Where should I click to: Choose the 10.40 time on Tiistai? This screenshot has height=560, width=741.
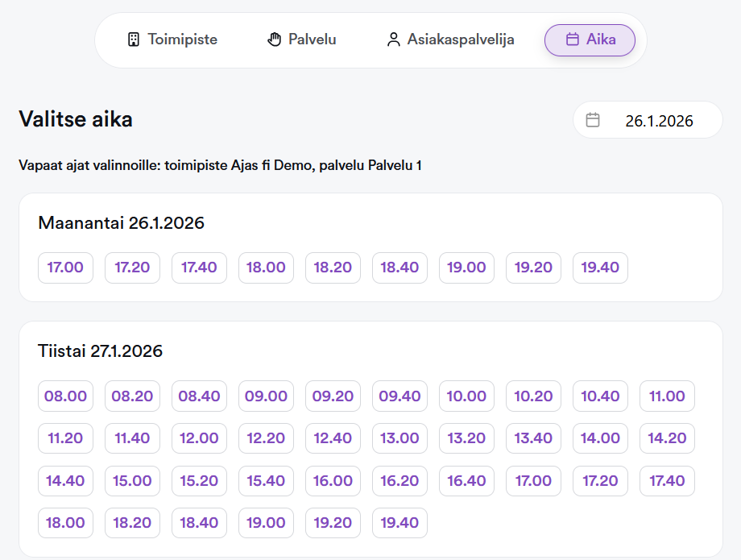pos(600,396)
